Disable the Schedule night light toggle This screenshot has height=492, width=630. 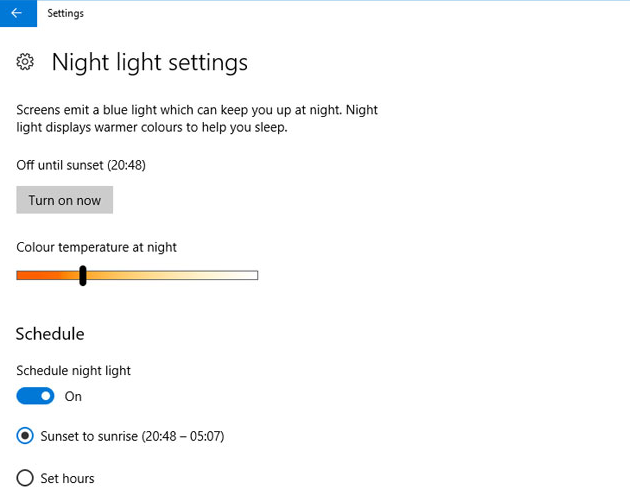pyautogui.click(x=35, y=396)
